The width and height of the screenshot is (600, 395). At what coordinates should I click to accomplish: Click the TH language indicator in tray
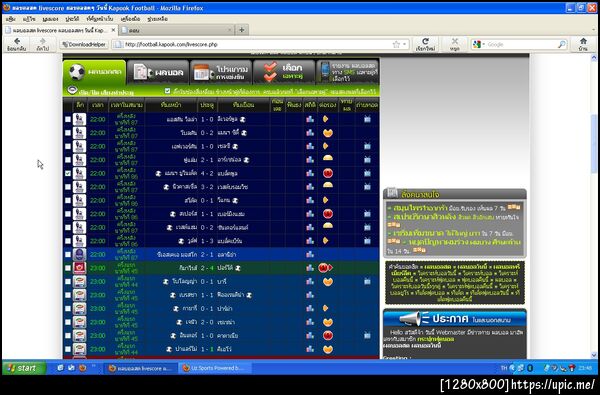coord(504,368)
